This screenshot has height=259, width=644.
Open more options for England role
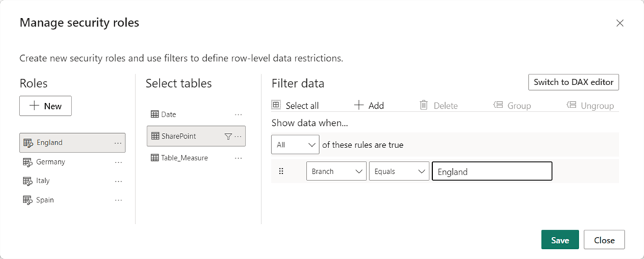[x=118, y=143]
